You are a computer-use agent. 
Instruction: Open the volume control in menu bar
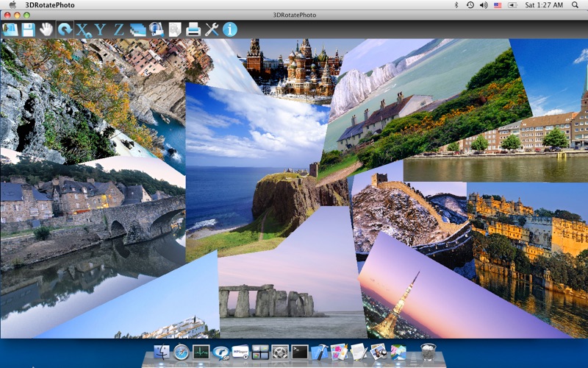point(484,5)
